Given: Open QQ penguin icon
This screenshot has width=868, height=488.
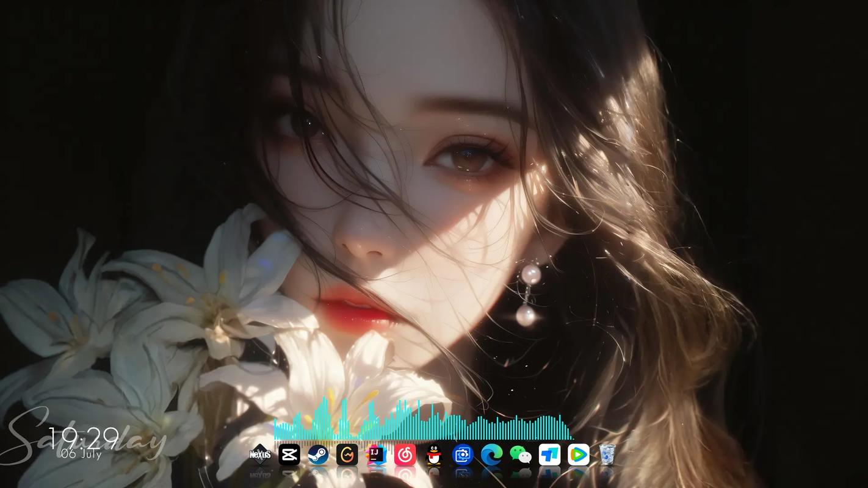Looking at the screenshot, I should [x=434, y=454].
